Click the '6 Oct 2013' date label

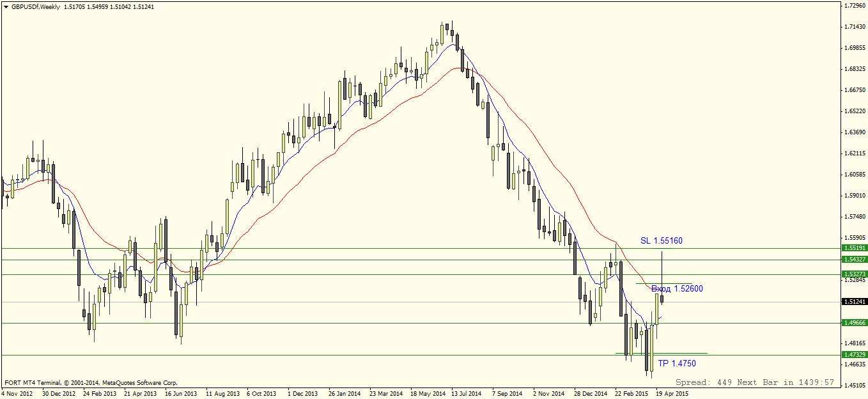pos(262,394)
